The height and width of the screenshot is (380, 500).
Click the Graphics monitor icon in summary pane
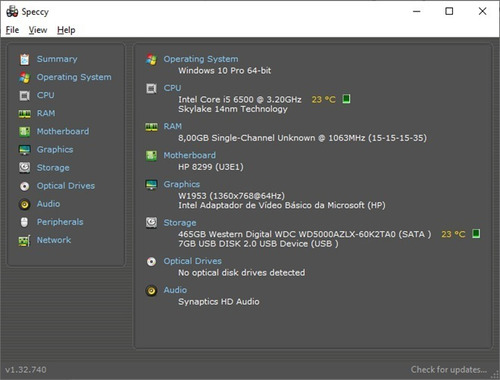[x=151, y=184]
